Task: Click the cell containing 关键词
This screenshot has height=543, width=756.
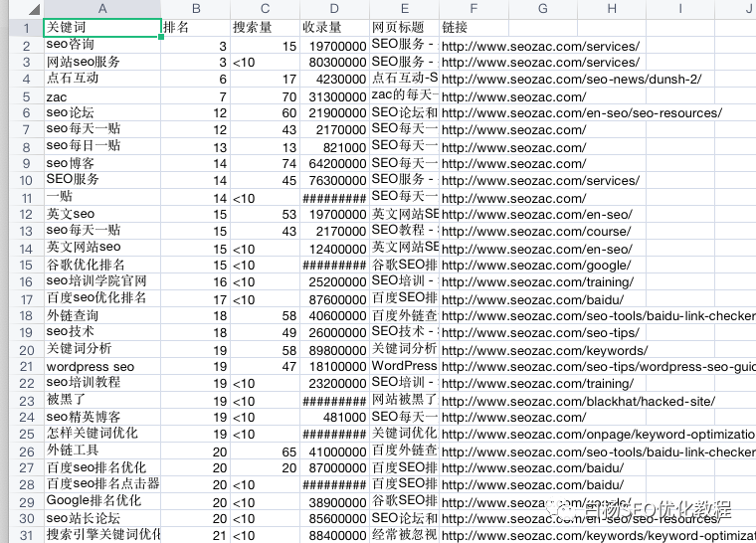Action: coord(102,28)
